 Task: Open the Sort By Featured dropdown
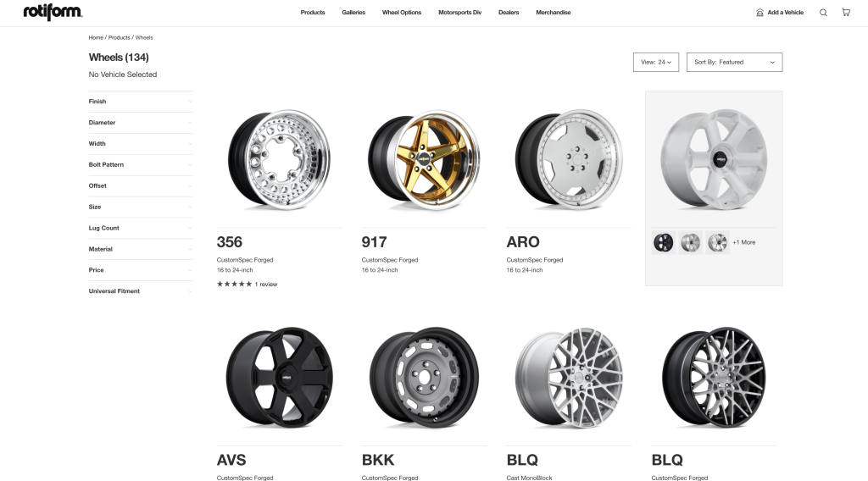735,62
